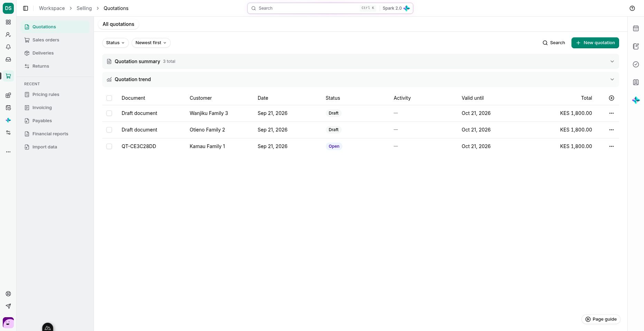This screenshot has height=331, width=644.
Task: Open the contacts book icon in right rail
Action: coord(636,82)
